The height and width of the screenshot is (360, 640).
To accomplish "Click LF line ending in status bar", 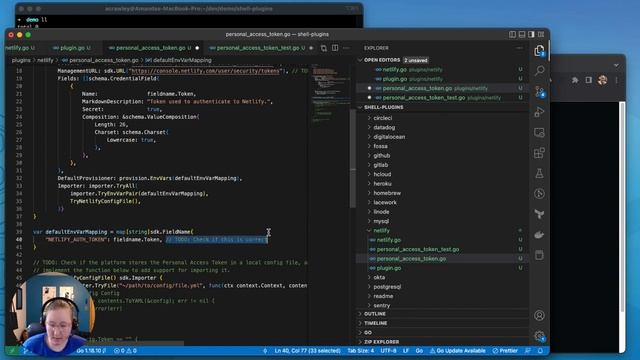I will tap(406, 351).
